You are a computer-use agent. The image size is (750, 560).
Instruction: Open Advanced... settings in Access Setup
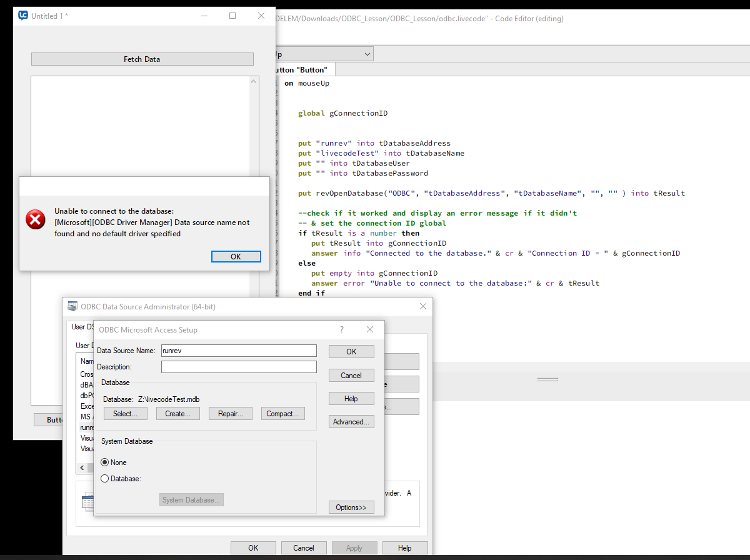tap(351, 422)
